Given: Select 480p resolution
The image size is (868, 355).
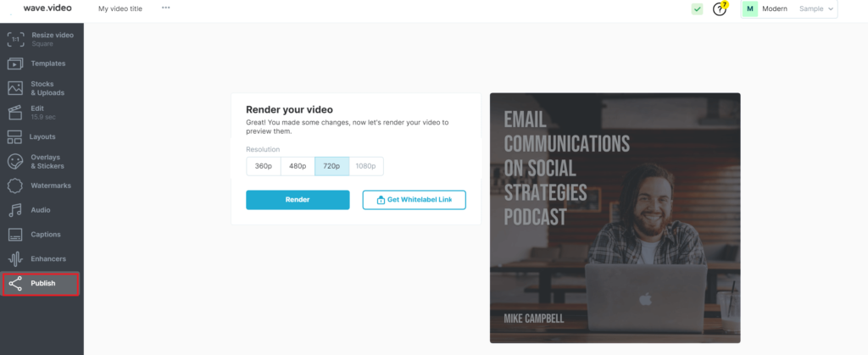Looking at the screenshot, I should [298, 166].
